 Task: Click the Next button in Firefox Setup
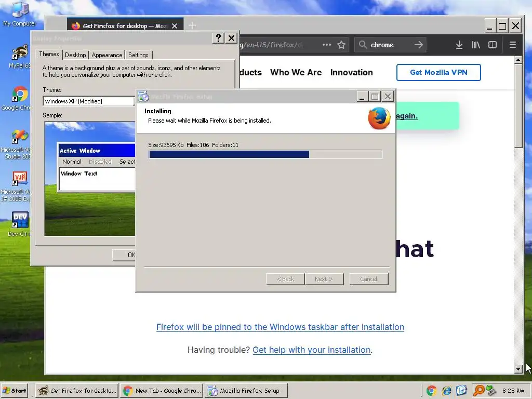(324, 279)
